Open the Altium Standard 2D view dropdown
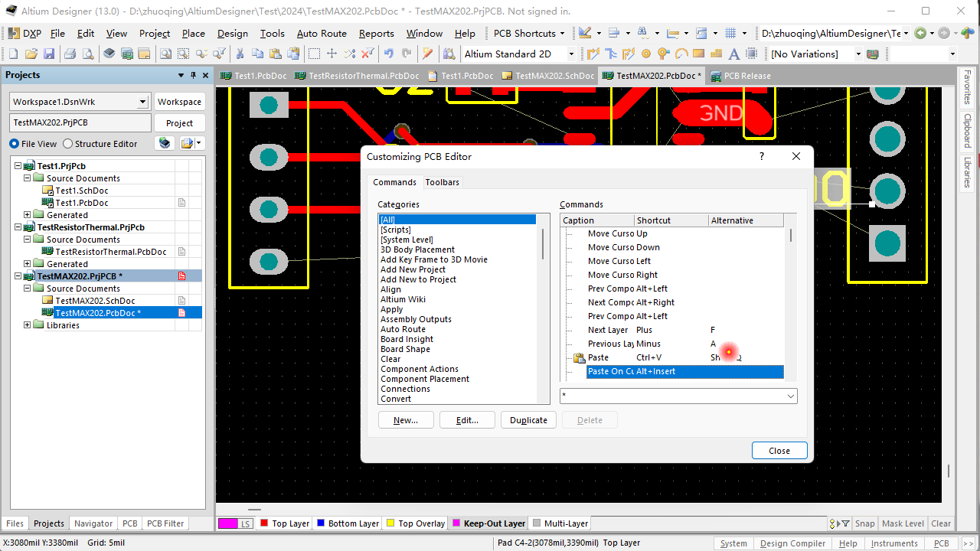 pos(571,54)
